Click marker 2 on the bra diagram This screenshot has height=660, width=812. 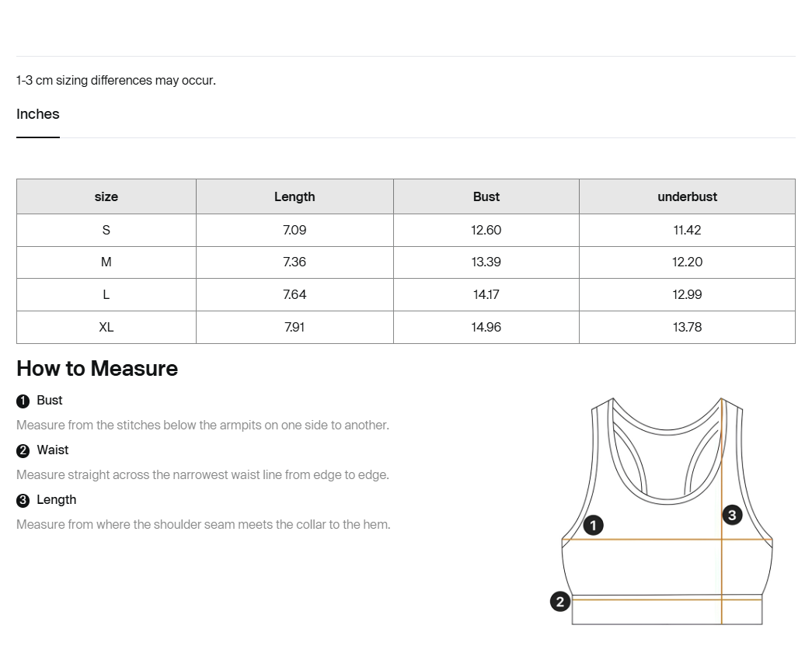coord(559,602)
